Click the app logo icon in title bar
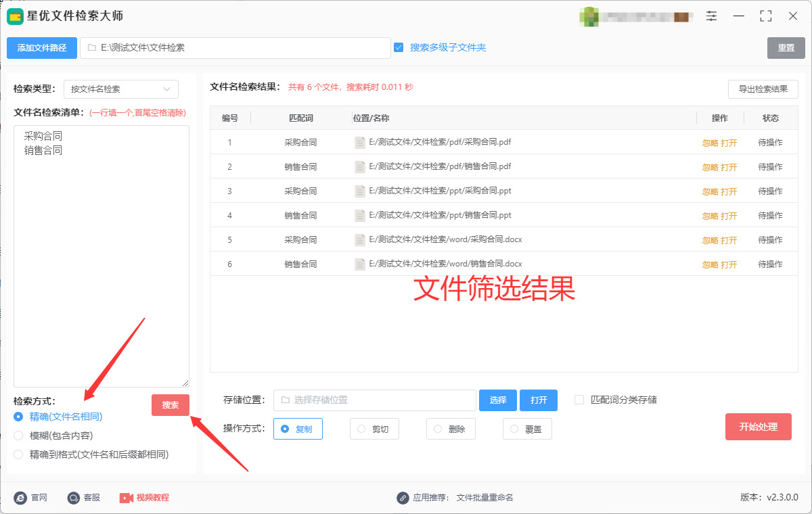This screenshot has height=514, width=812. coord(16,16)
